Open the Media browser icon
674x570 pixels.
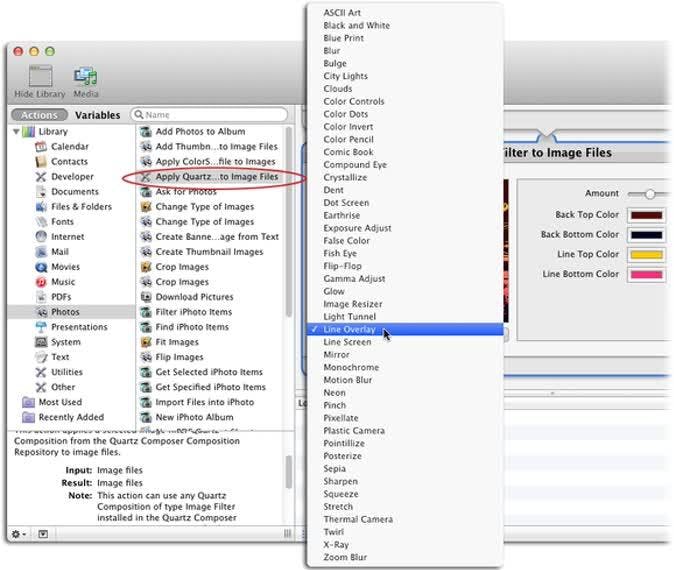click(86, 76)
